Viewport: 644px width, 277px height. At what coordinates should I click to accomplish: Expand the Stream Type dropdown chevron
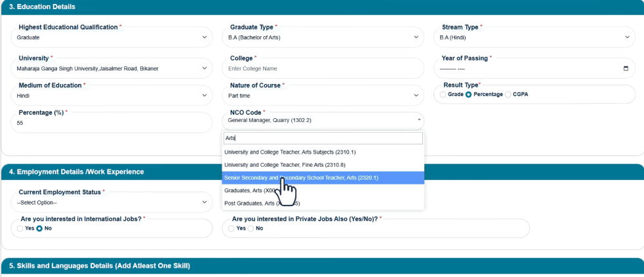627,37
